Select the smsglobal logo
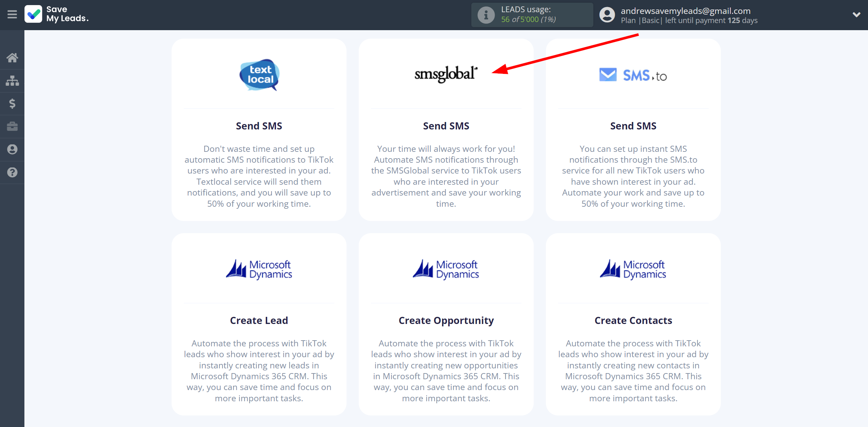The width and height of the screenshot is (868, 427). click(x=446, y=75)
